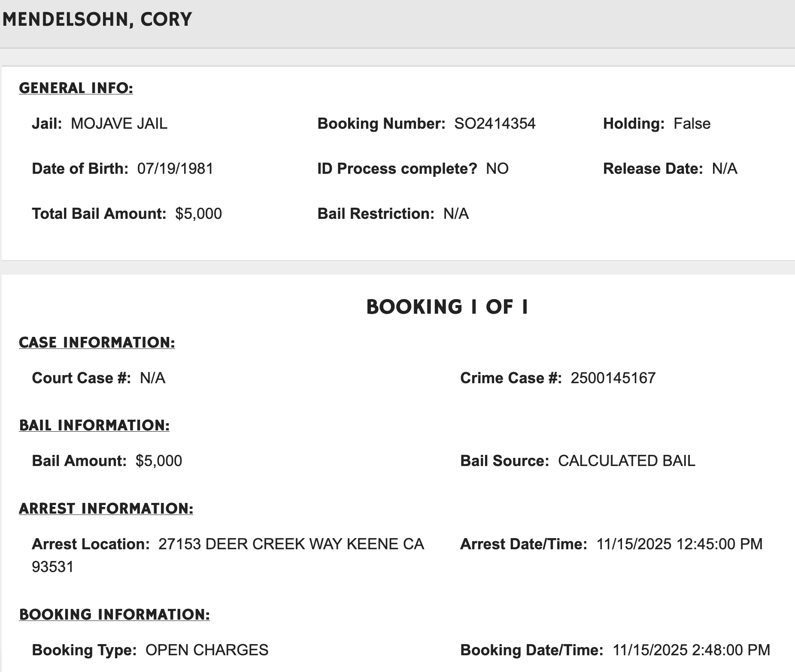The image size is (795, 672).
Task: Click the CALCULATED BAIL source value
Action: click(626, 461)
